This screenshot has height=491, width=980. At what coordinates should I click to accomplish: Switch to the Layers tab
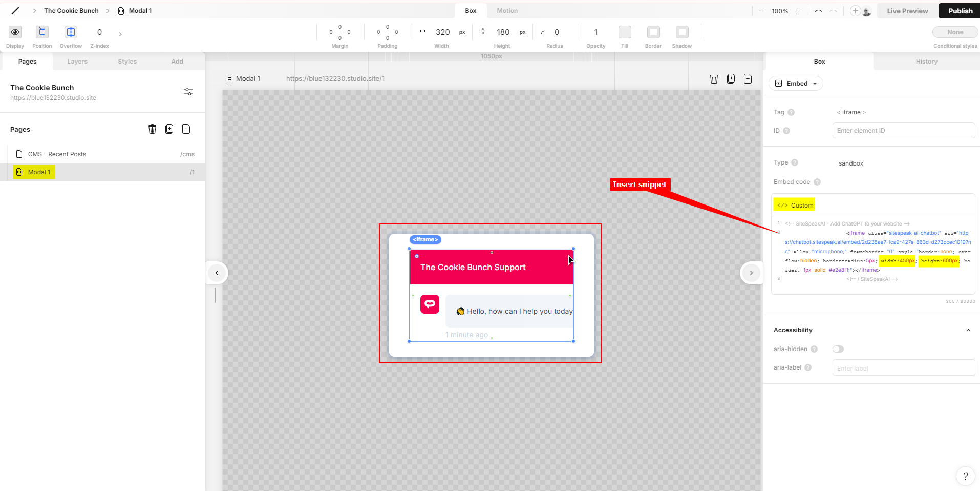pos(77,62)
